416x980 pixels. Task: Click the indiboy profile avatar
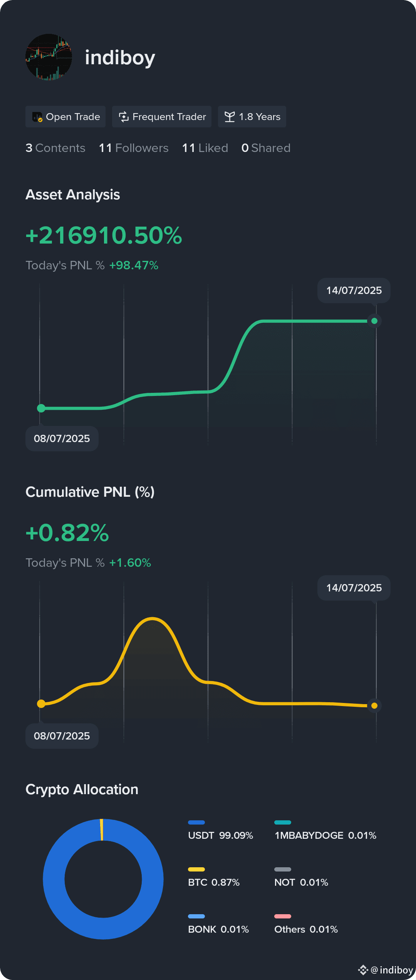tap(49, 57)
